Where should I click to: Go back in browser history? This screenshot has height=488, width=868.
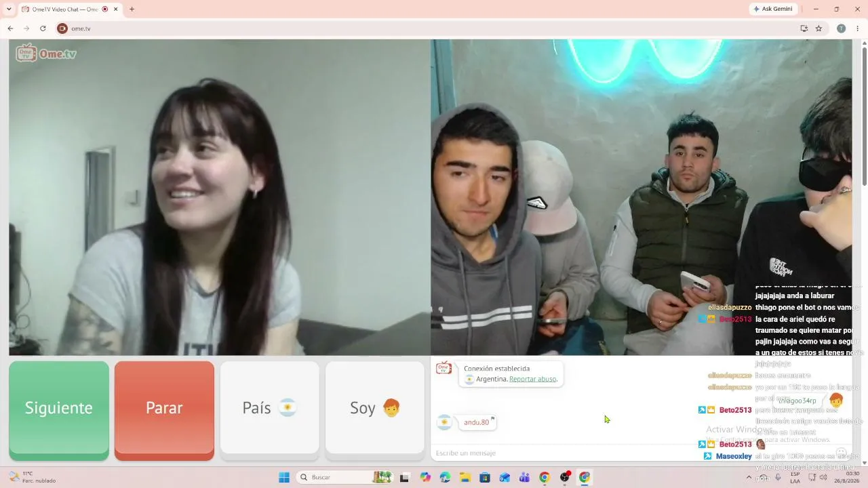[10, 28]
